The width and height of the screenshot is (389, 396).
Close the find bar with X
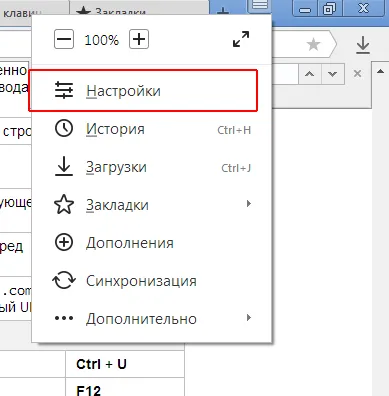click(x=357, y=73)
